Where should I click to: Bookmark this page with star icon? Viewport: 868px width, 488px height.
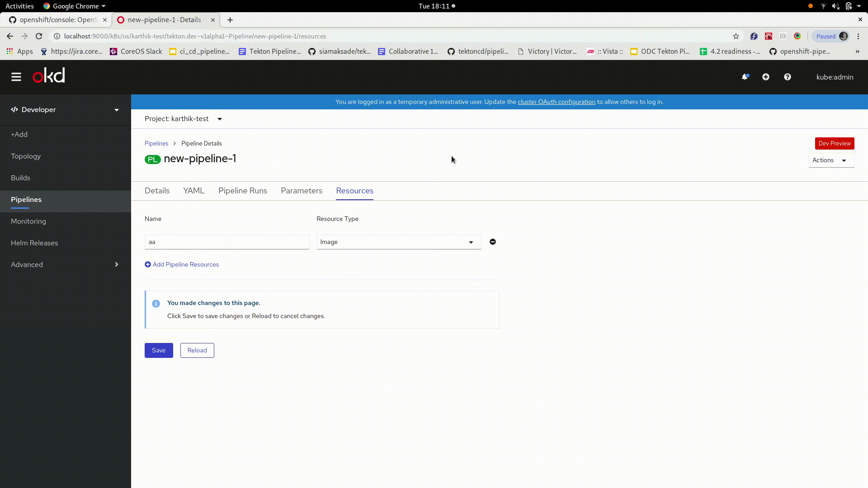coord(736,36)
